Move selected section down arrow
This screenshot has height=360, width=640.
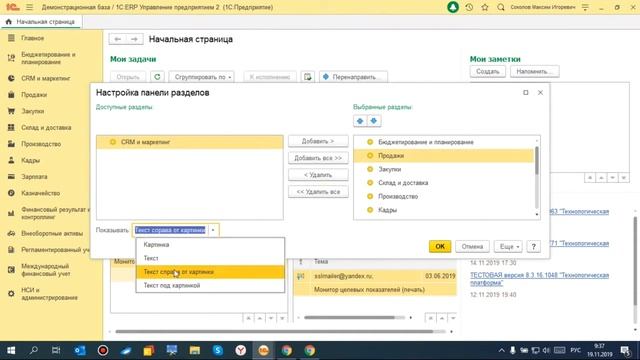[373, 121]
